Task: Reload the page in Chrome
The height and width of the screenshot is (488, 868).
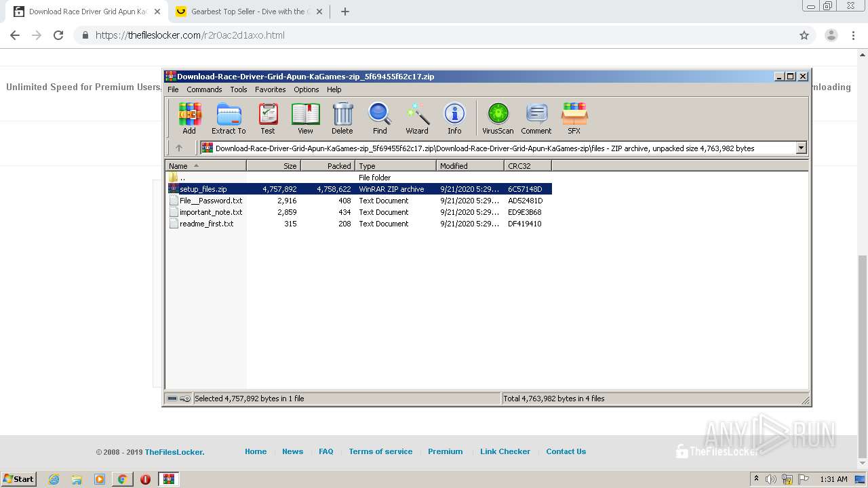Action: point(58,35)
